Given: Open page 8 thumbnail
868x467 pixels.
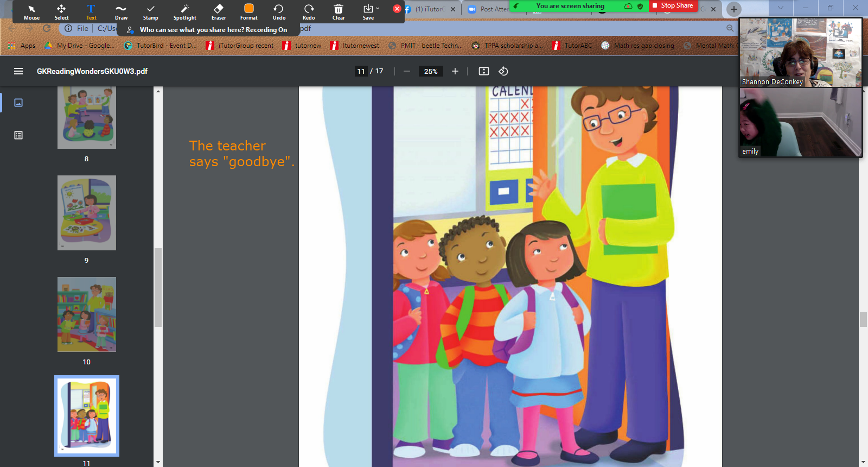Looking at the screenshot, I should [87, 117].
